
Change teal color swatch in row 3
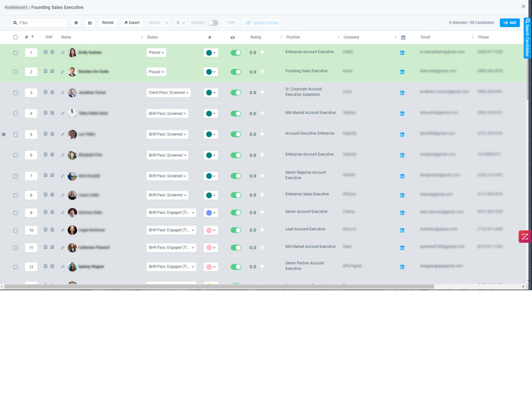pos(211,93)
